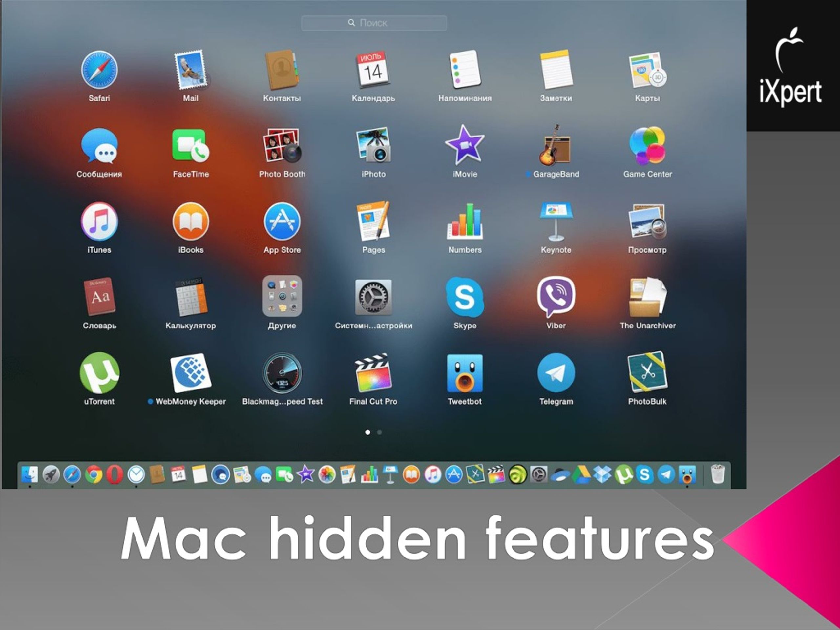Open FaceTime in the Launchpad grid
Image resolution: width=840 pixels, height=630 pixels.
pos(191,146)
